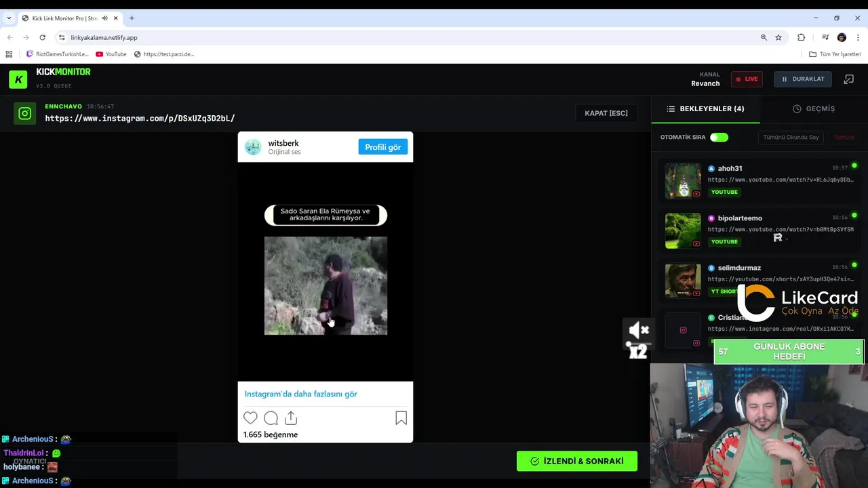Click the ahoh31 YouTube link text
The width and height of the screenshot is (868, 488).
[781, 180]
